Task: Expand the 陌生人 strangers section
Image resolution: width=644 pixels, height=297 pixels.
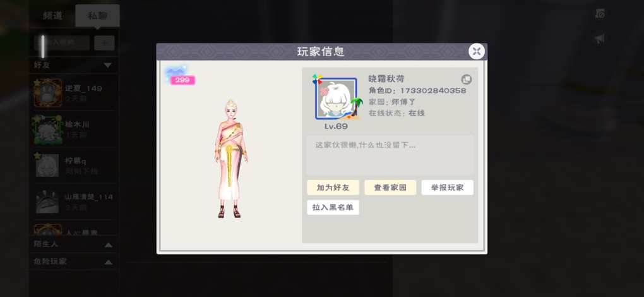Action: tap(108, 245)
